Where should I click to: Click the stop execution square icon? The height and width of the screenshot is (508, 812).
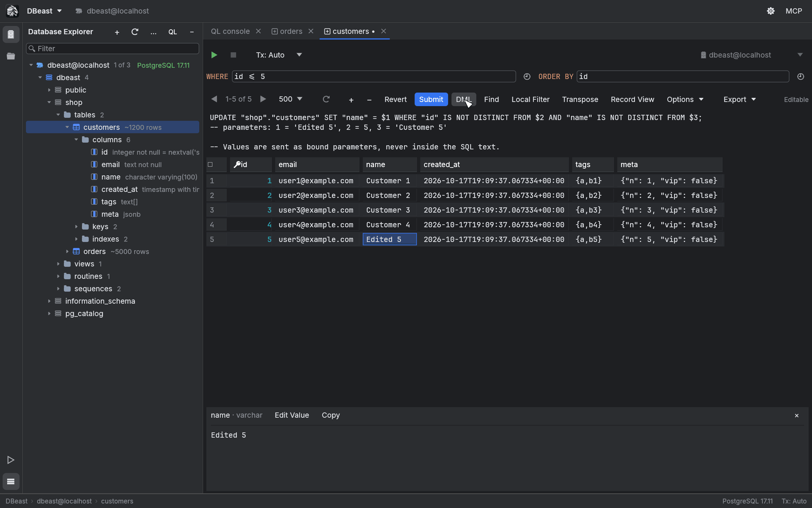[233, 55]
